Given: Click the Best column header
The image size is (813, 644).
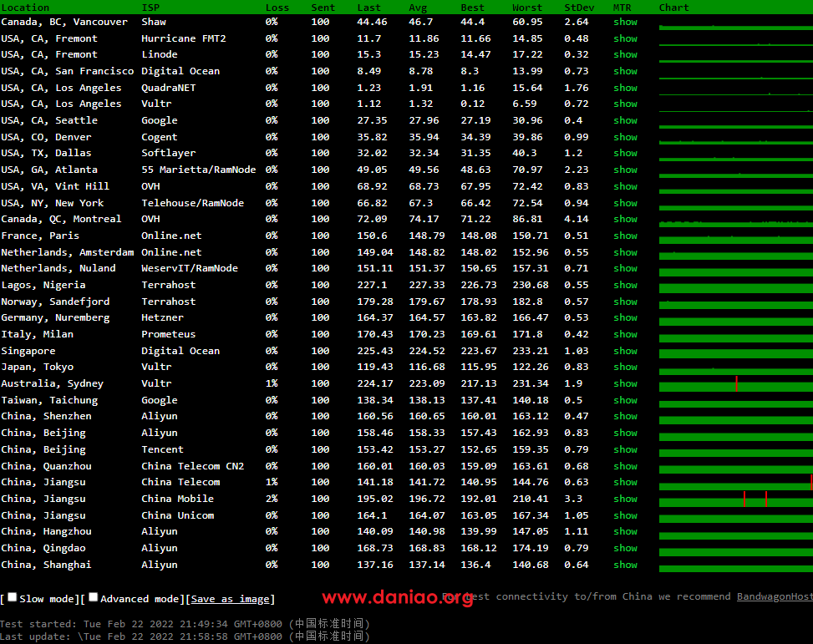Looking at the screenshot, I should click(472, 8).
